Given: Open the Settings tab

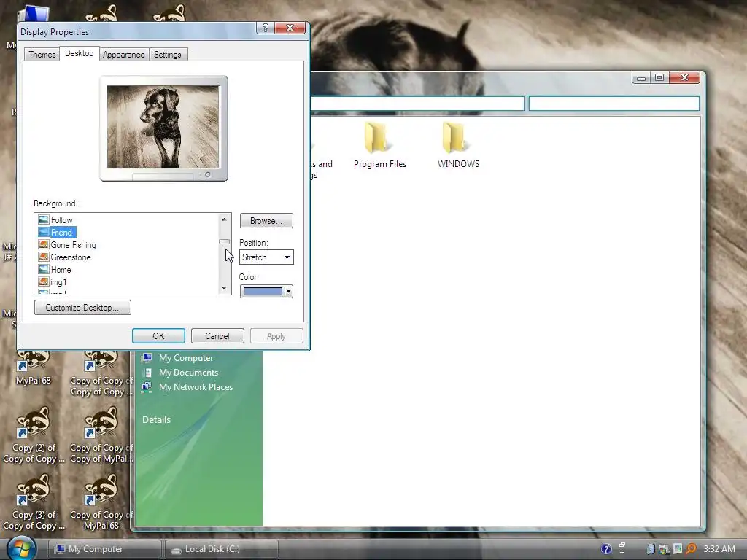Looking at the screenshot, I should coord(168,54).
